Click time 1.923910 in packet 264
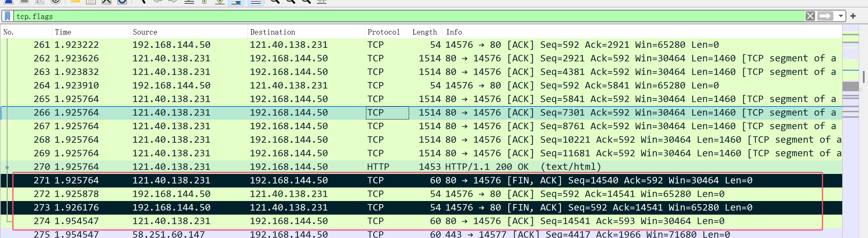This screenshot has width=868, height=238. 77,85
